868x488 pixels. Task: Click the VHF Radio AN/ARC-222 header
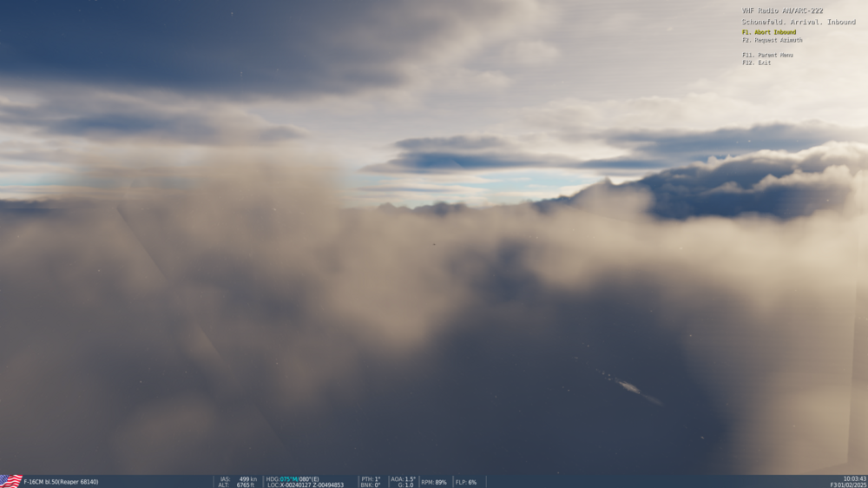click(x=782, y=10)
